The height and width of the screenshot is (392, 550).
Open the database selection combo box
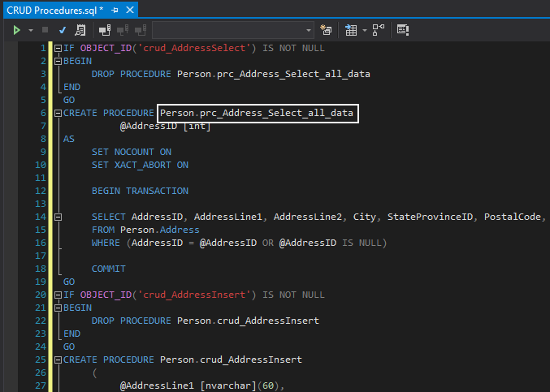coord(233,30)
